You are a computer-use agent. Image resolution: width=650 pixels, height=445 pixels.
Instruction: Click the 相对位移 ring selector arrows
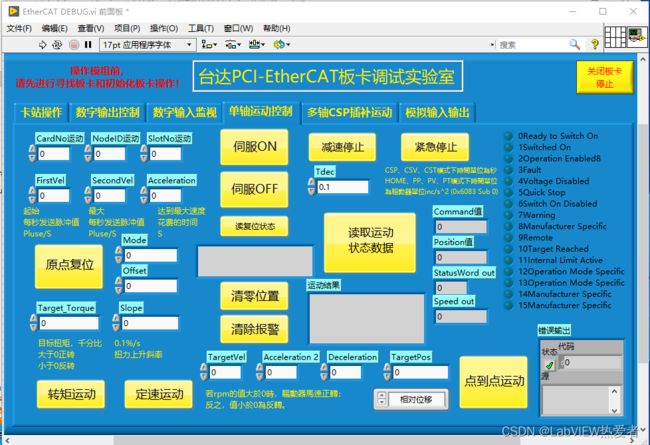pos(382,399)
